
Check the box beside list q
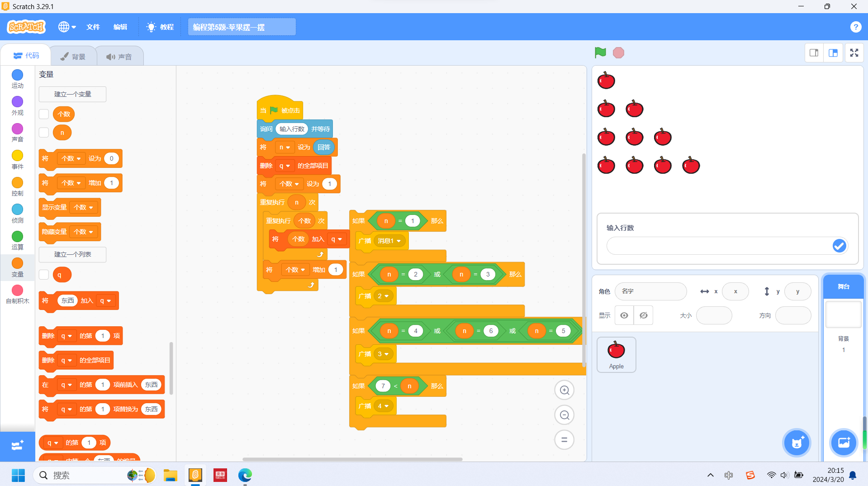[44, 275]
